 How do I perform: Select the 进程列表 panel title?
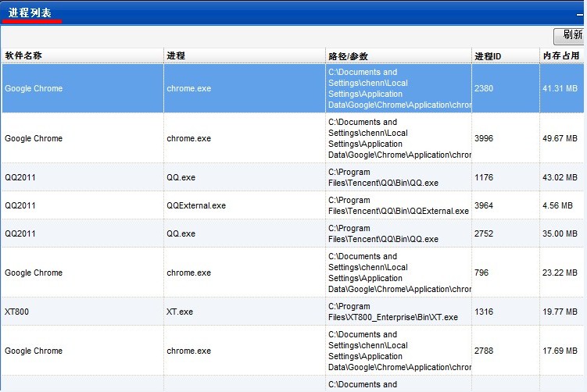coord(30,12)
